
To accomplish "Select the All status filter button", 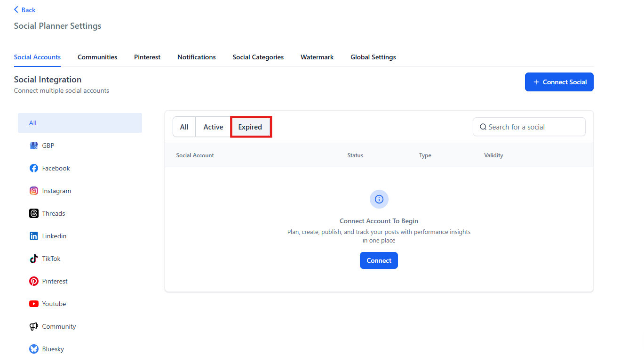I will click(184, 127).
